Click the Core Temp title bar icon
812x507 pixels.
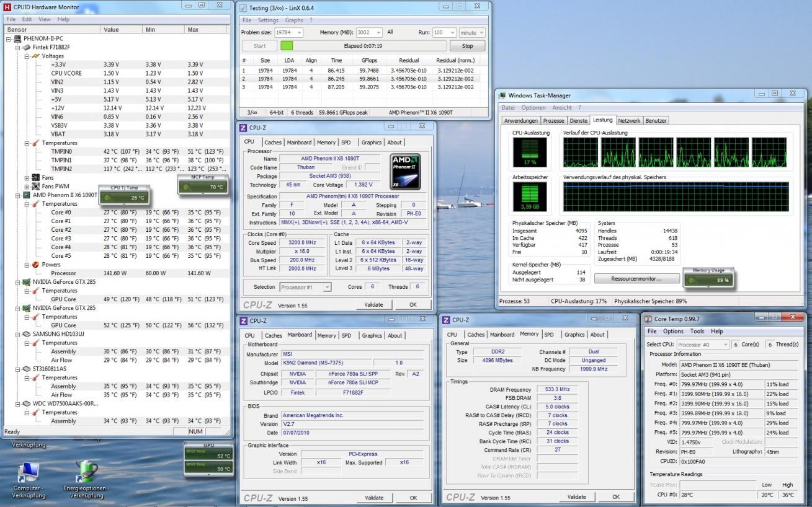648,319
